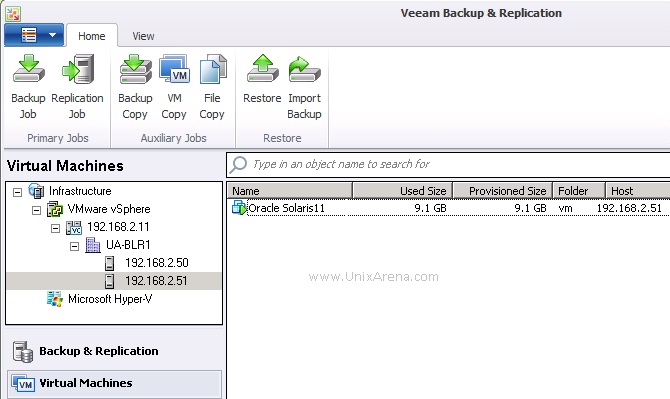The width and height of the screenshot is (670, 399).
Task: Click the host icon next to 192.168.2.51
Action: point(109,281)
